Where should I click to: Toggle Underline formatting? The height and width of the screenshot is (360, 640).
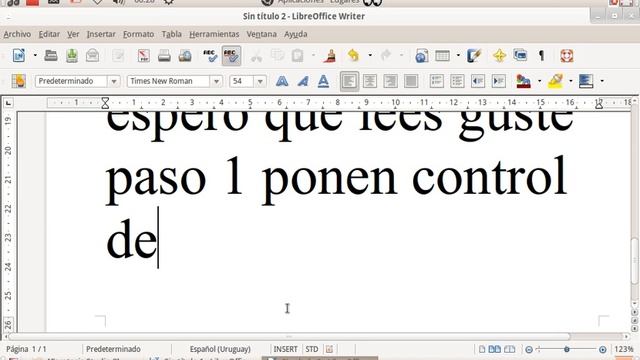pos(323,81)
